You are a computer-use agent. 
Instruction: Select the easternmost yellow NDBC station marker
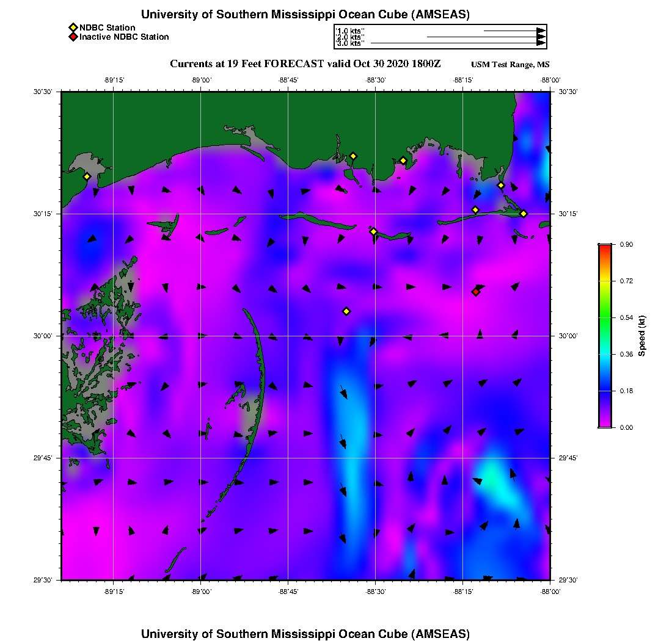coord(524,213)
